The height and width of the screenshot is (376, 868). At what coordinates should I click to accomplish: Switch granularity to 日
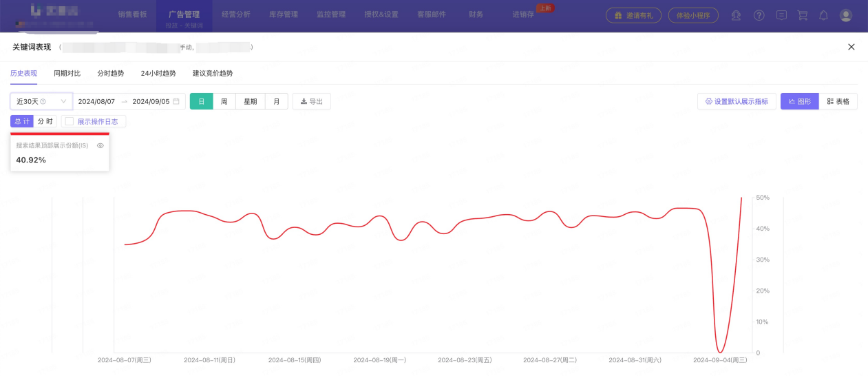[202, 101]
